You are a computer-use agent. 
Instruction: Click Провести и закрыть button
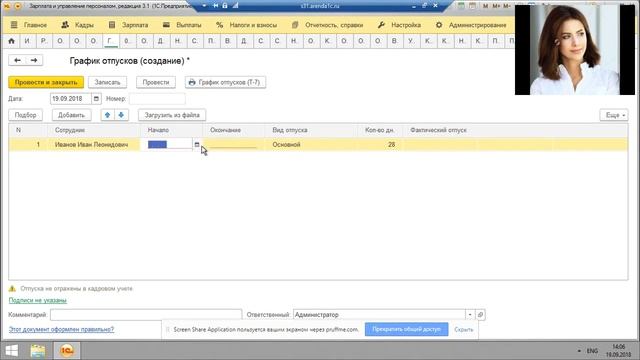pyautogui.click(x=46, y=82)
